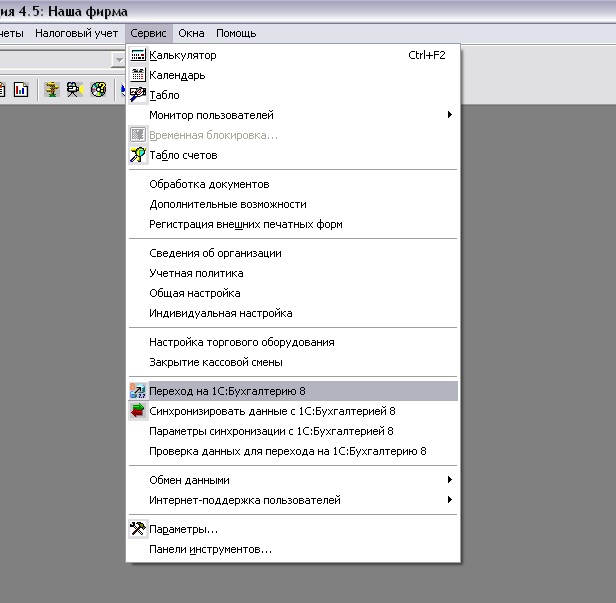Click the Табло icon in menu

pyautogui.click(x=138, y=95)
